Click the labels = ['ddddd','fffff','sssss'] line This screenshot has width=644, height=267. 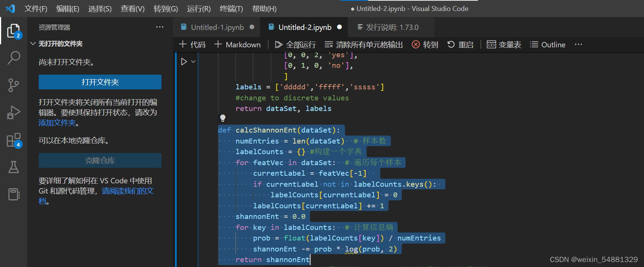pyautogui.click(x=310, y=87)
